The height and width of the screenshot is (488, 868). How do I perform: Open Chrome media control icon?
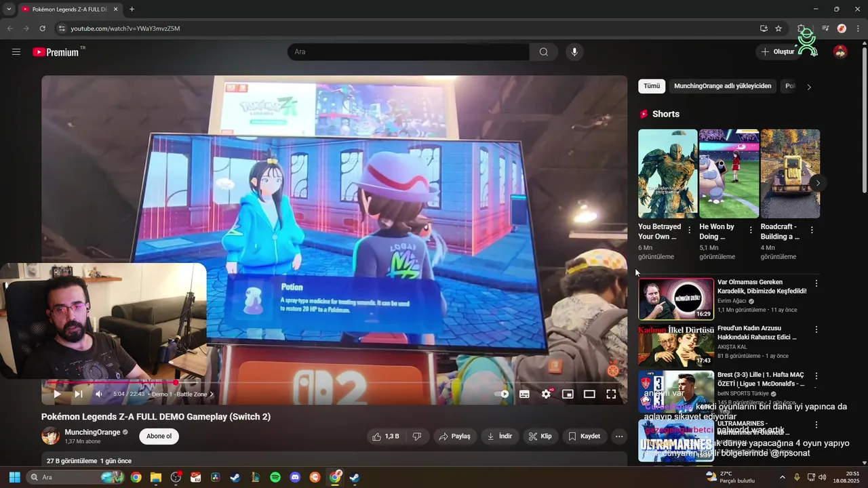point(825,28)
